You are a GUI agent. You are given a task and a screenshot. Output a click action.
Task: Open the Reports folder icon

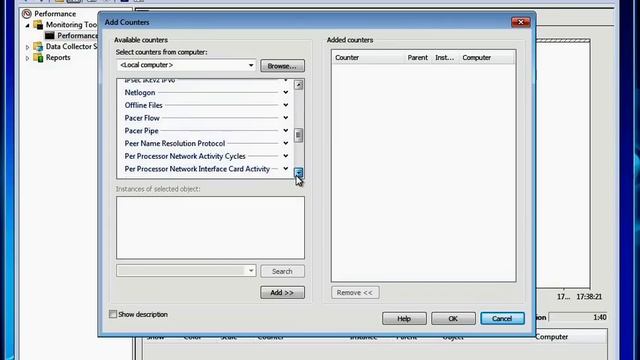(x=38, y=58)
